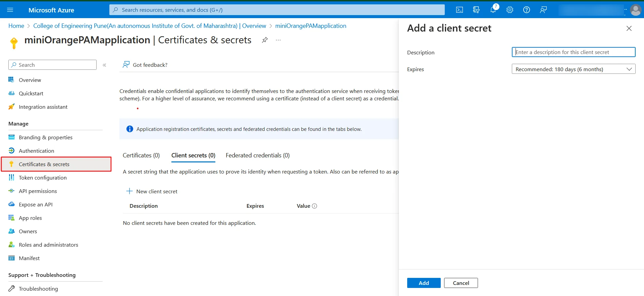Click the Manage section heading
Screen dimensions: 644x296
[x=18, y=124]
